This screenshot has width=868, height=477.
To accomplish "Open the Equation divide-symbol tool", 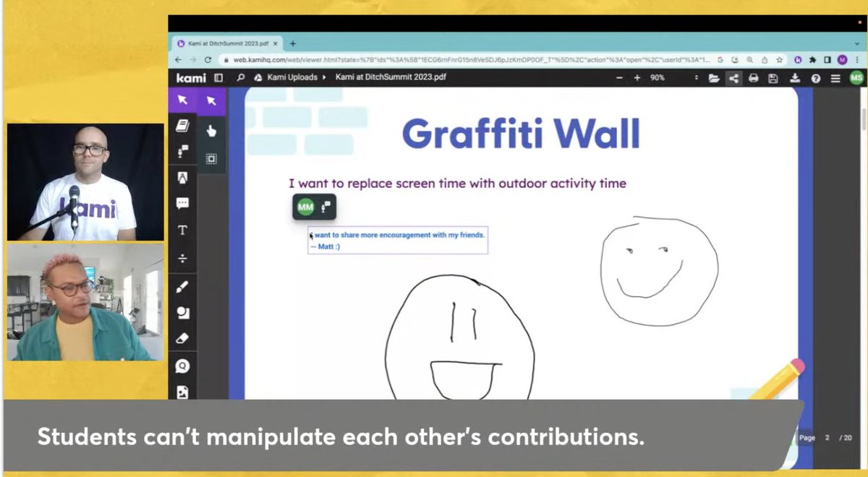I will pos(182,257).
